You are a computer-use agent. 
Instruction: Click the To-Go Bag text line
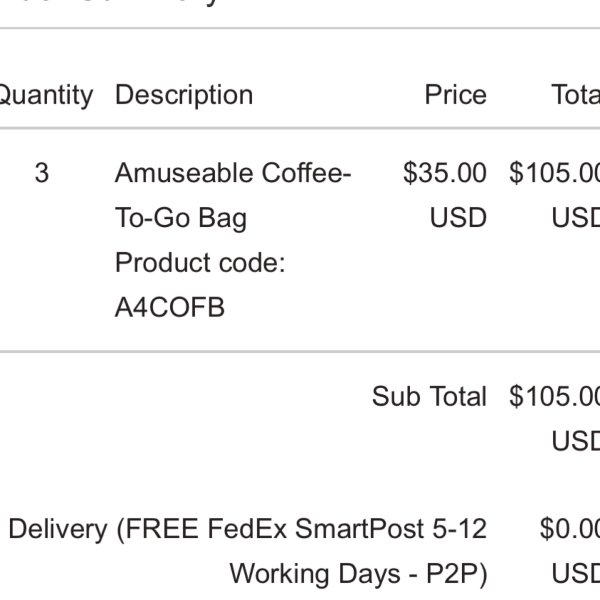181,218
